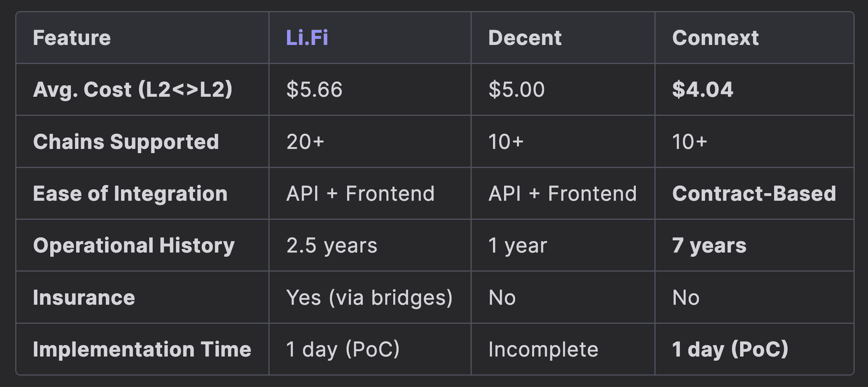Select the 2.5 years cell
The height and width of the screenshot is (387, 868).
tap(332, 246)
